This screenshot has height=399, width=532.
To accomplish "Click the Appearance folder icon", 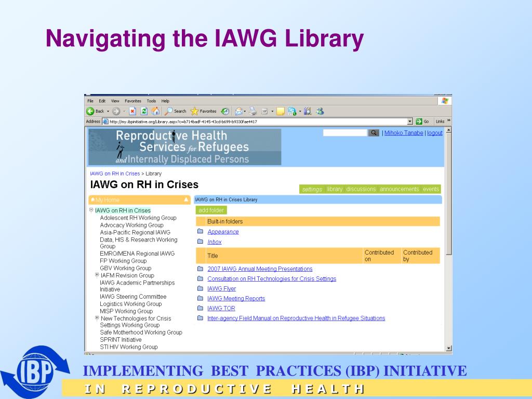I will [200, 231].
